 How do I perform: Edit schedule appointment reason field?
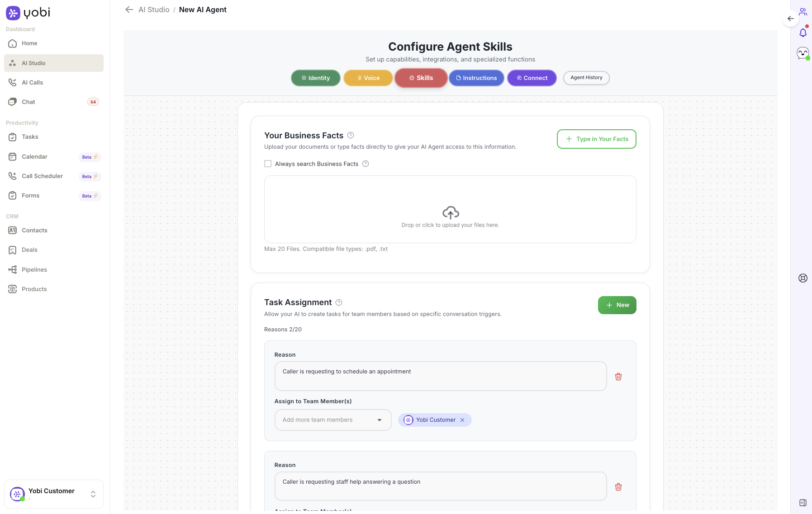(441, 376)
